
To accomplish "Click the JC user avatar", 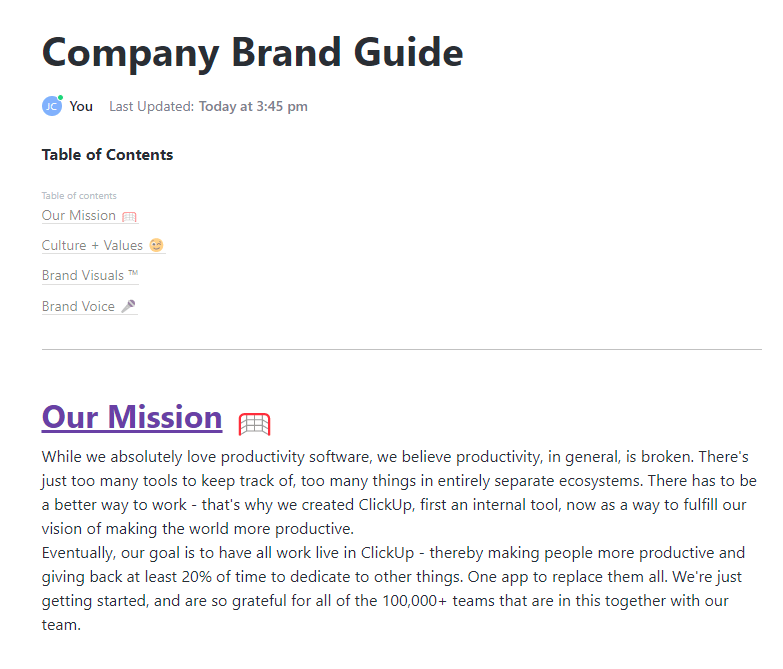I will 51,106.
